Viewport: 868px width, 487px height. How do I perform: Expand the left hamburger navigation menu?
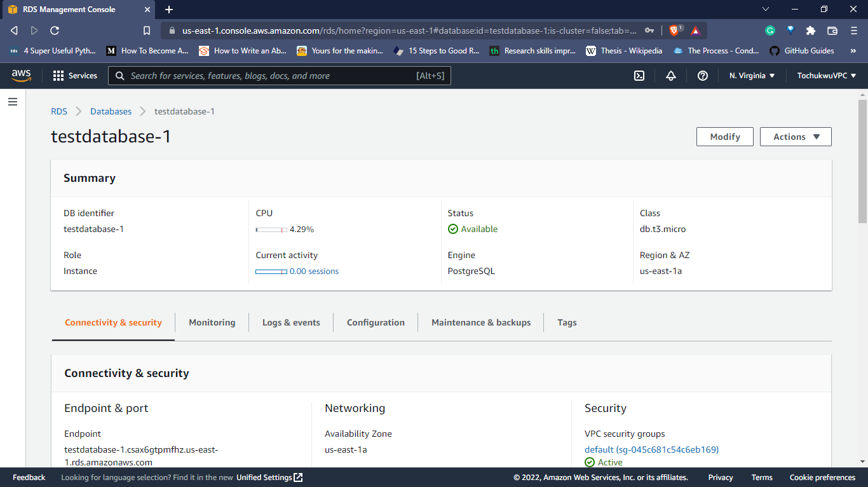point(13,102)
